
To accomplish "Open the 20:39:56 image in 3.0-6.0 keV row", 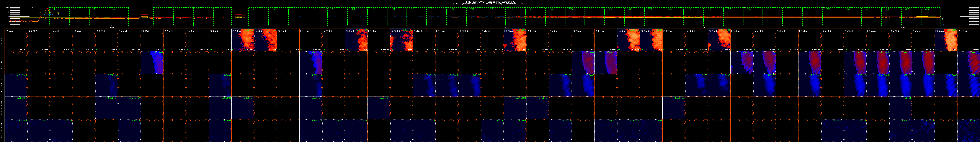I will [946, 40].
